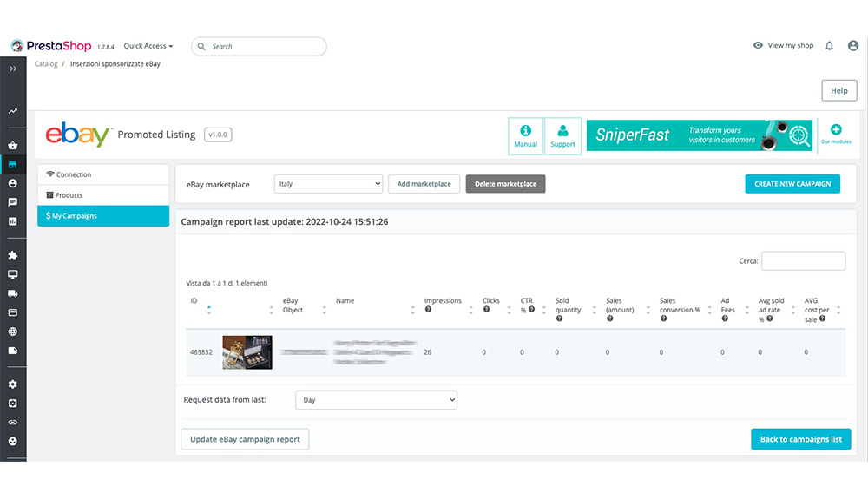Click Delete marketplace button
Screen dimensions: 868x499
[505, 184]
